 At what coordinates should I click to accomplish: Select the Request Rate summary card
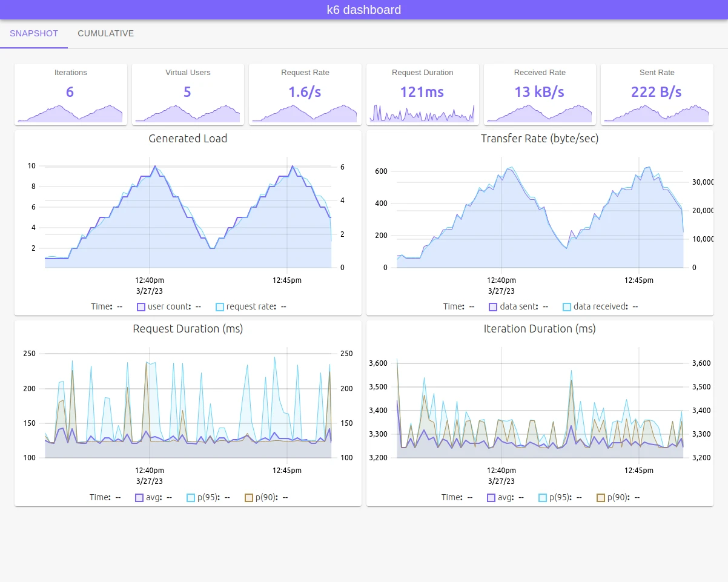[305, 94]
